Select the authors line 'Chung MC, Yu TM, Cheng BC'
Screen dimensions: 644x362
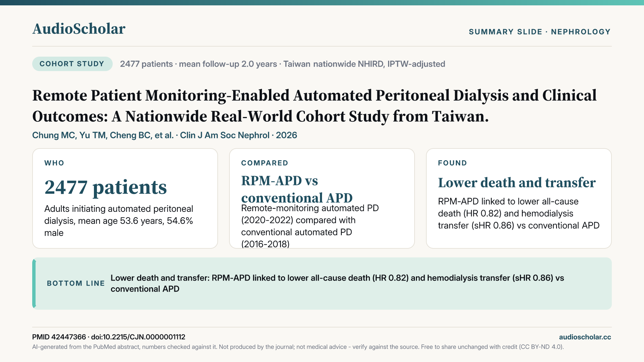165,135
